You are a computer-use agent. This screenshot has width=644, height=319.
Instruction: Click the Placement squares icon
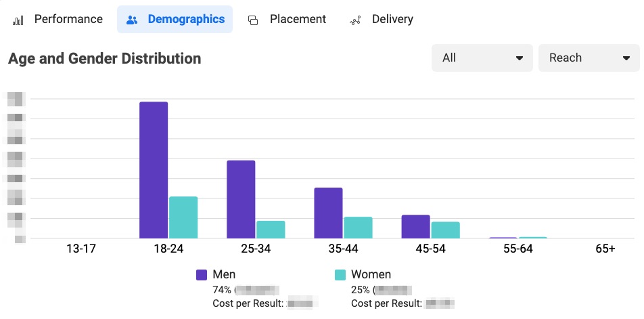254,20
